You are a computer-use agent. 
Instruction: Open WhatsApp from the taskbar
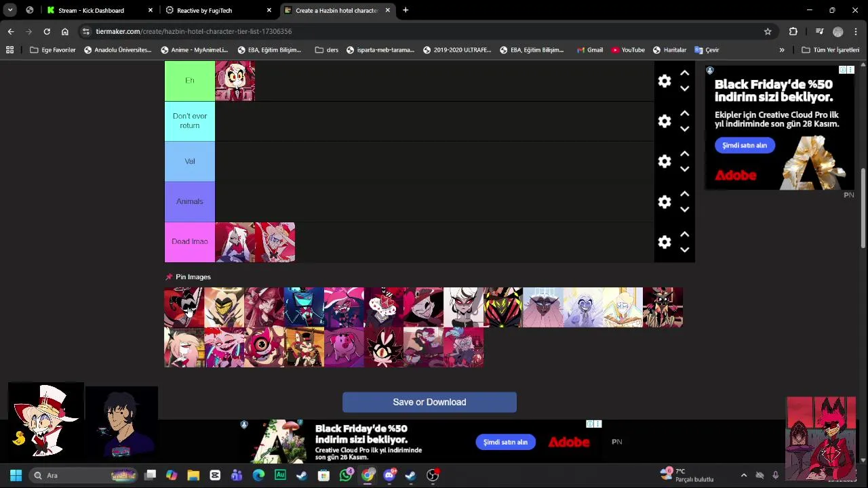[346, 475]
